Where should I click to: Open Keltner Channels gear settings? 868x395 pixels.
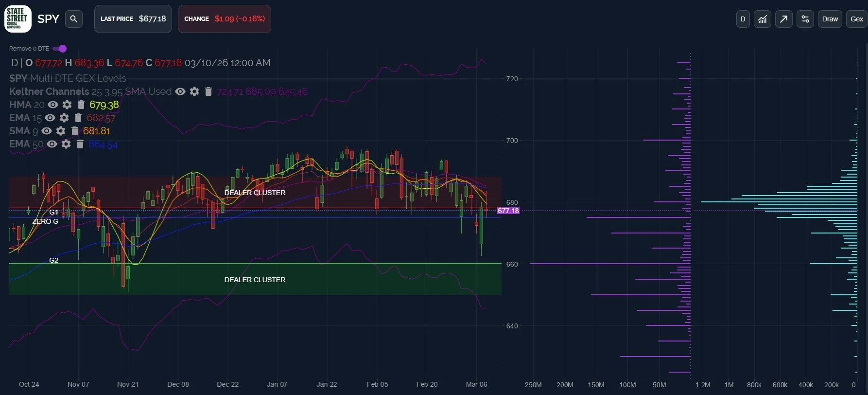(x=194, y=91)
